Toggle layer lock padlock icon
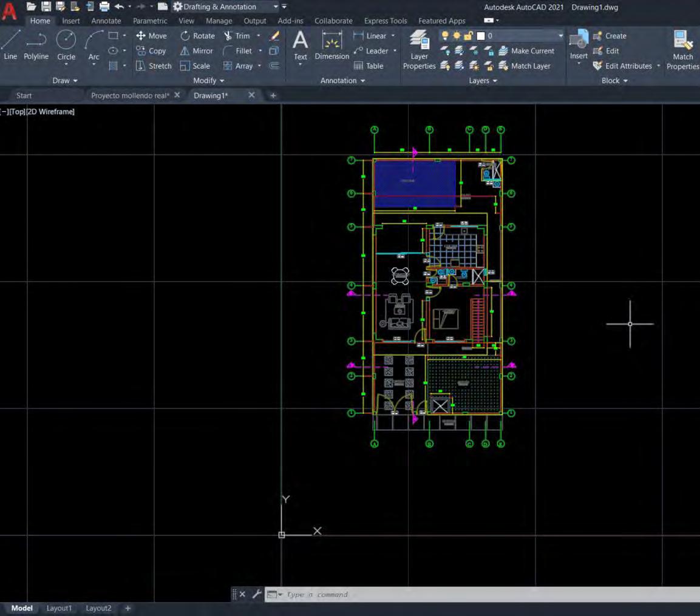This screenshot has width=700, height=616. [468, 36]
